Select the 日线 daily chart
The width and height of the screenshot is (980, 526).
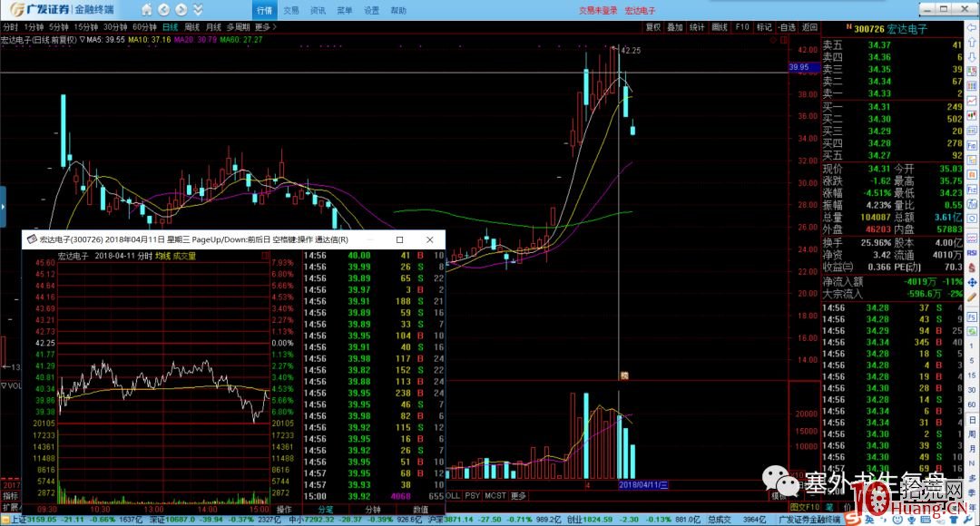coord(171,27)
